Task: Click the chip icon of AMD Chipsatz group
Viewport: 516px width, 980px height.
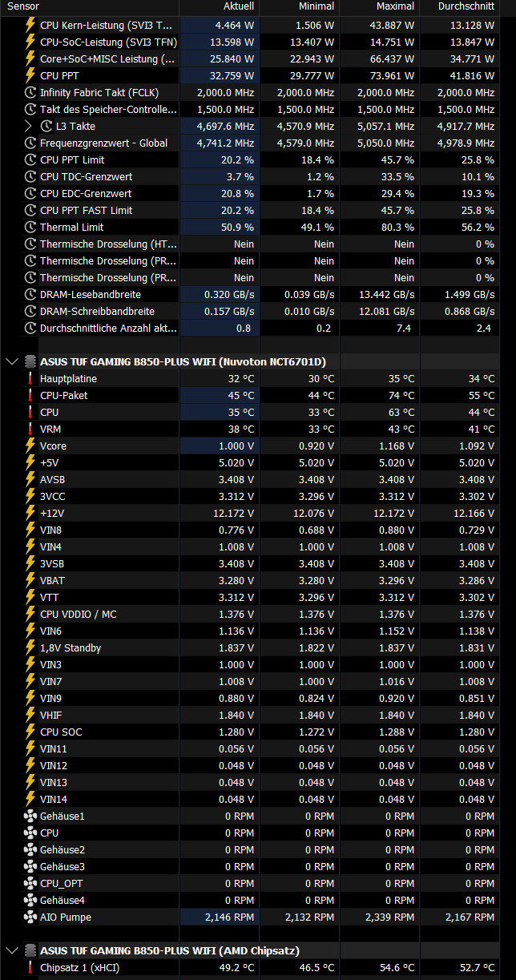Action: coord(30,950)
